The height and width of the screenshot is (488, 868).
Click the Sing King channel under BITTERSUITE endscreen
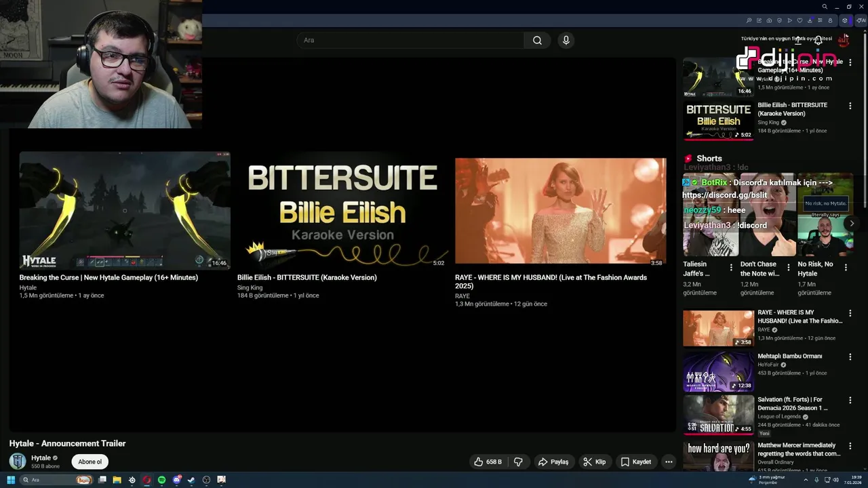pyautogui.click(x=250, y=287)
